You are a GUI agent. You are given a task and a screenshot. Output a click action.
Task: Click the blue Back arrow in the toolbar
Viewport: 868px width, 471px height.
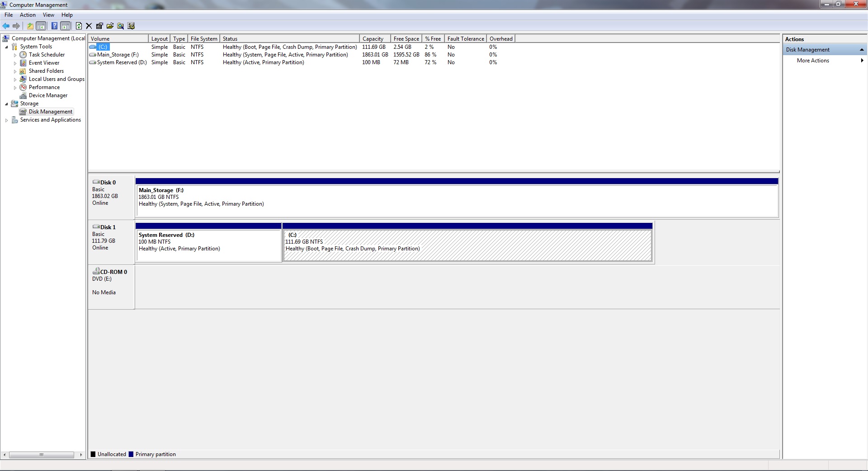pyautogui.click(x=6, y=26)
